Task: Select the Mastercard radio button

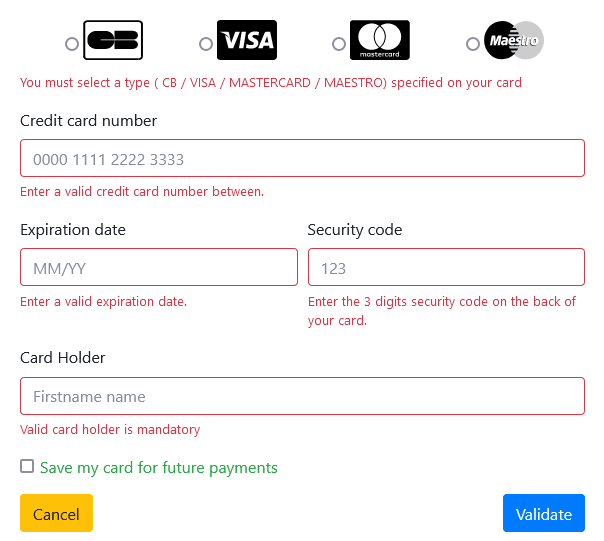Action: pyautogui.click(x=339, y=44)
